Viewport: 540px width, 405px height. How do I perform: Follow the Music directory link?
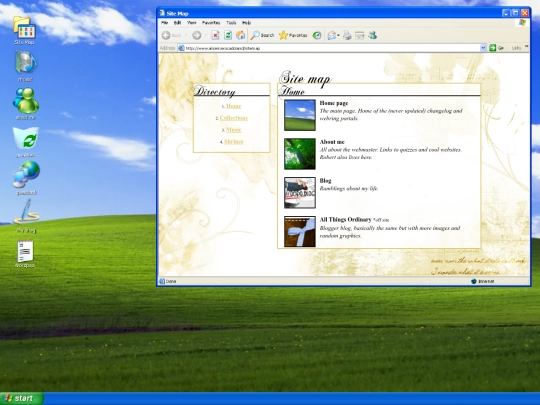233,129
